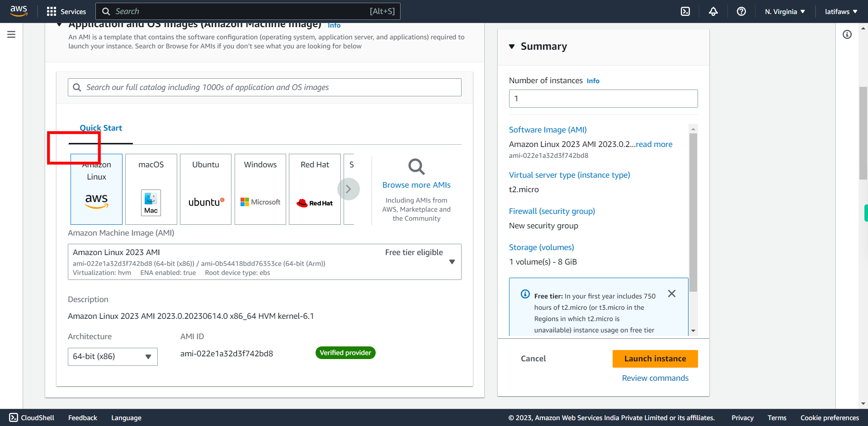The image size is (868, 426).
Task: Click the green feedback tab at right edge
Action: (x=866, y=213)
